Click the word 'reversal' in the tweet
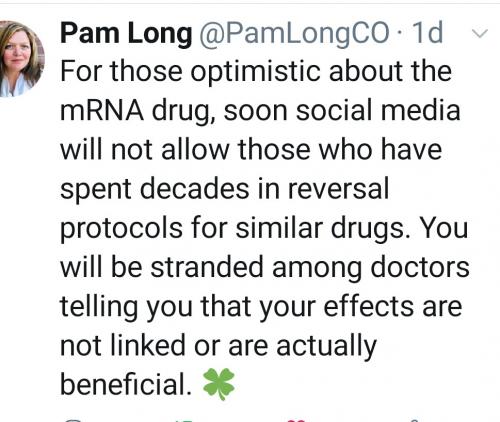The width and height of the screenshot is (500, 422). 338,189
